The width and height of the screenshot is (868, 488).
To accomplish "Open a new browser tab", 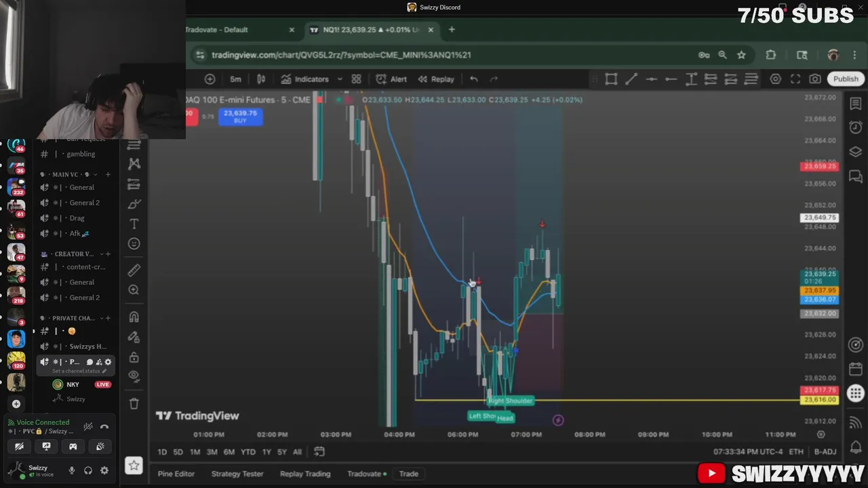I will pyautogui.click(x=452, y=30).
